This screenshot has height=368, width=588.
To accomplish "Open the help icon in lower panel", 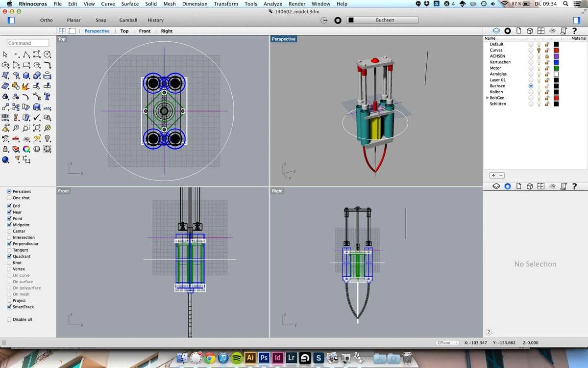I will click(x=574, y=186).
